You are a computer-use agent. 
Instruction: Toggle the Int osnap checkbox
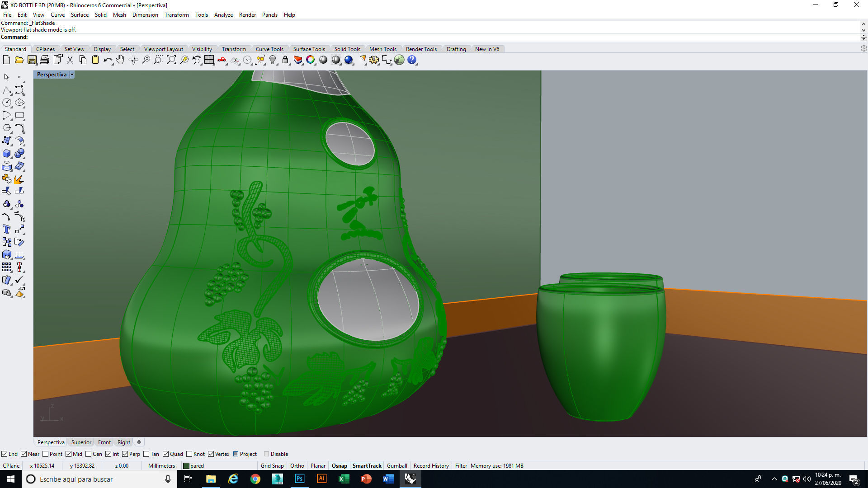[x=108, y=454]
